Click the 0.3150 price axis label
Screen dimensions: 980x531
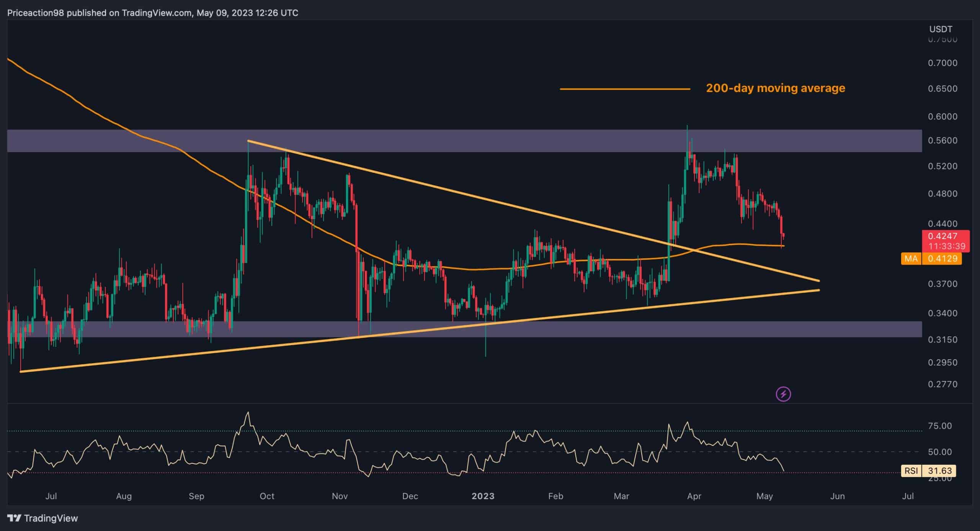pyautogui.click(x=942, y=340)
